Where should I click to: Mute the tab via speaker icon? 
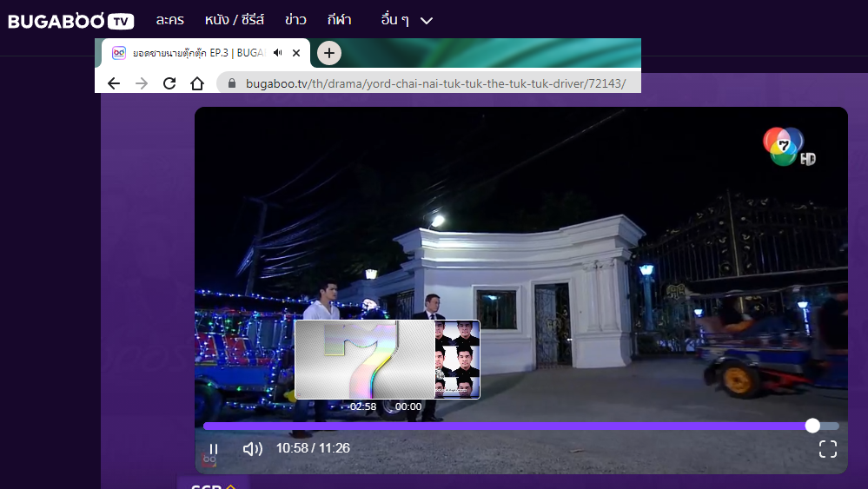[x=278, y=53]
